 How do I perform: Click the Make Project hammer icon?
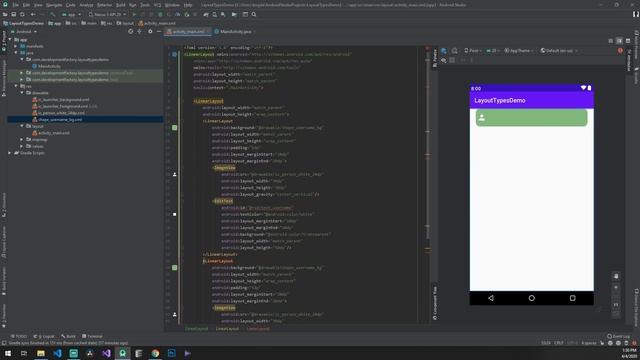tap(53, 14)
